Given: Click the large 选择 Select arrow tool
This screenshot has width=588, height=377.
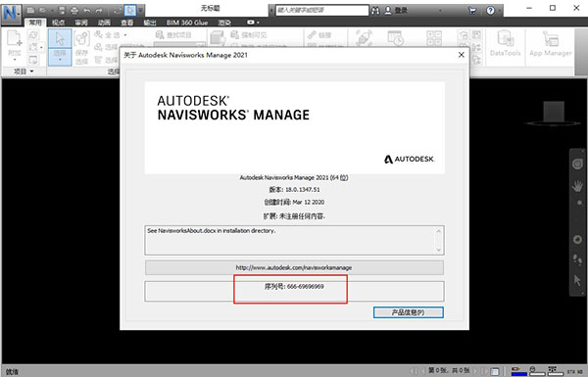Looking at the screenshot, I should tap(60, 48).
